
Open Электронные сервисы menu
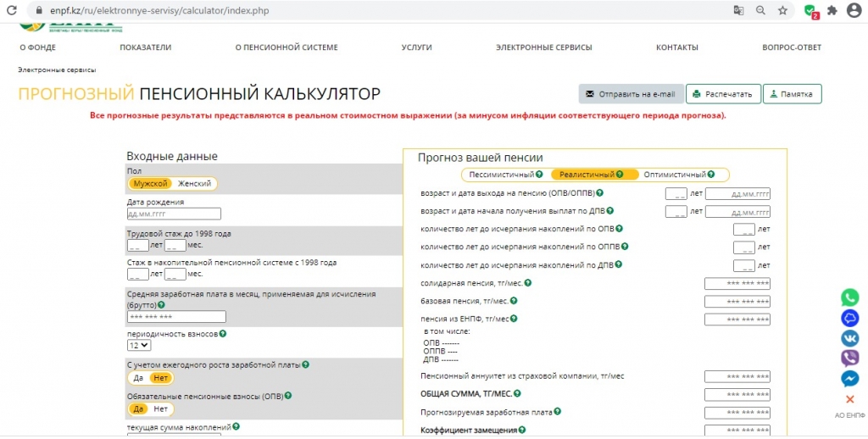543,47
